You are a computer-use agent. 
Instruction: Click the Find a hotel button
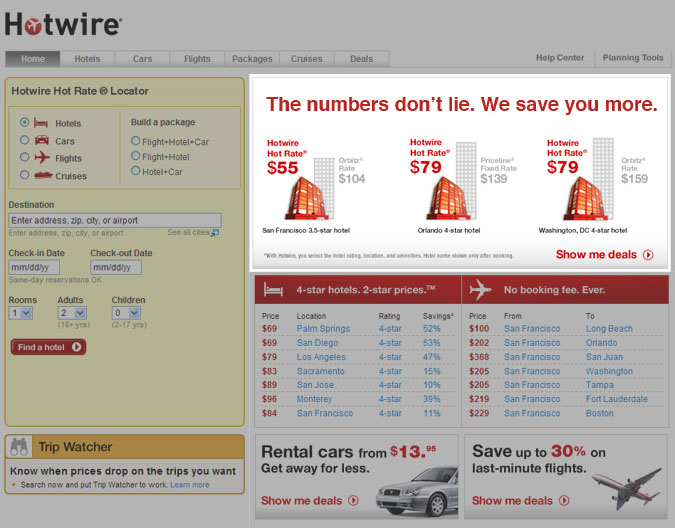(x=48, y=347)
